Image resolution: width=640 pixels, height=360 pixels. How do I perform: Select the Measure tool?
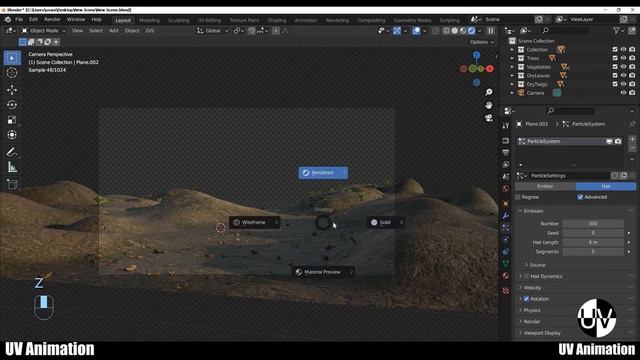click(x=12, y=167)
